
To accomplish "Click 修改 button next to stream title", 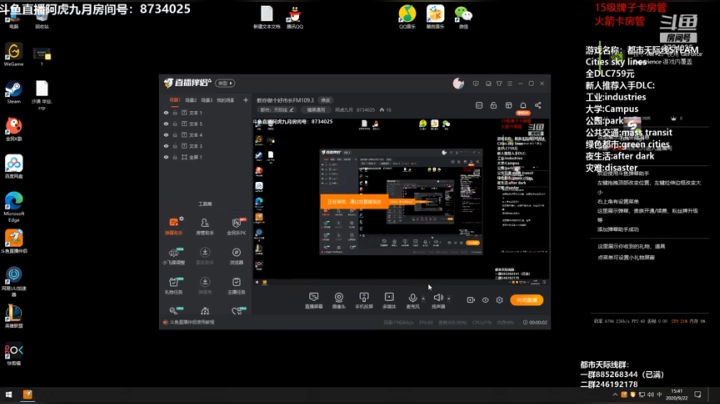I will tap(326, 100).
